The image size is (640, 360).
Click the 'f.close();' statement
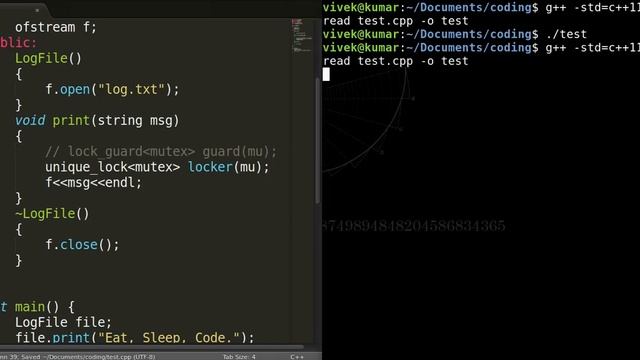[82, 245]
